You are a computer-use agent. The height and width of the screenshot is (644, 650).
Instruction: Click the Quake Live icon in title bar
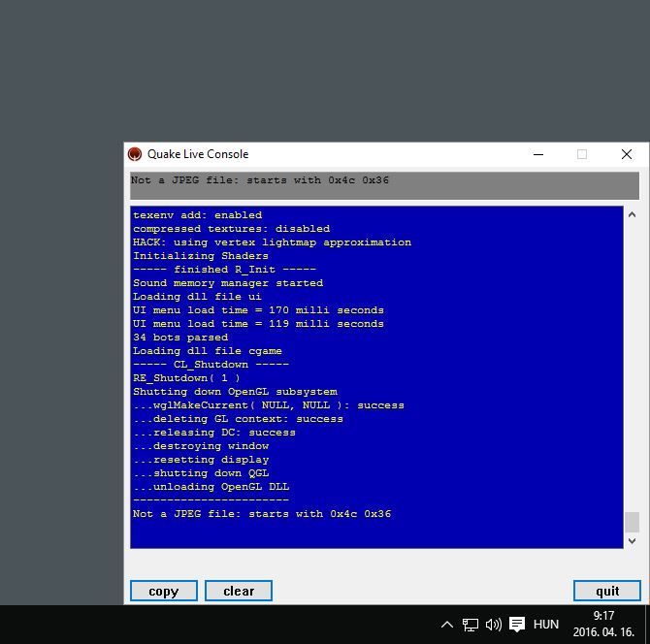click(x=135, y=154)
